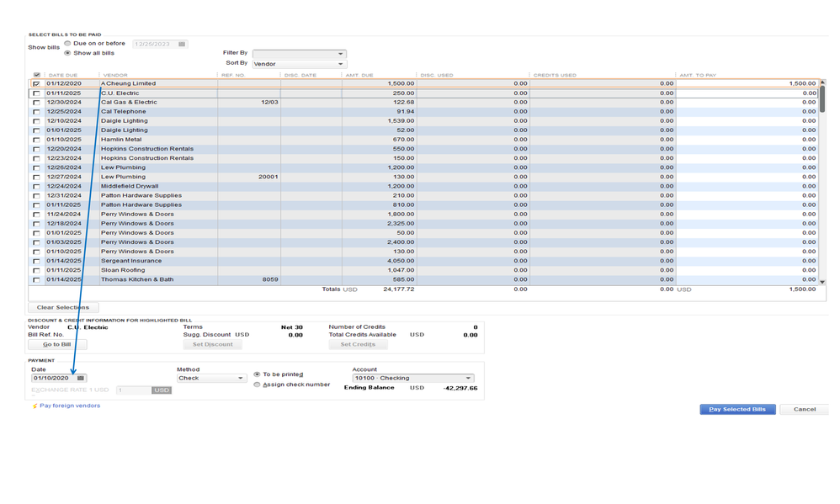
Task: Open the Account 10100 Checking dropdown
Action: (x=413, y=378)
